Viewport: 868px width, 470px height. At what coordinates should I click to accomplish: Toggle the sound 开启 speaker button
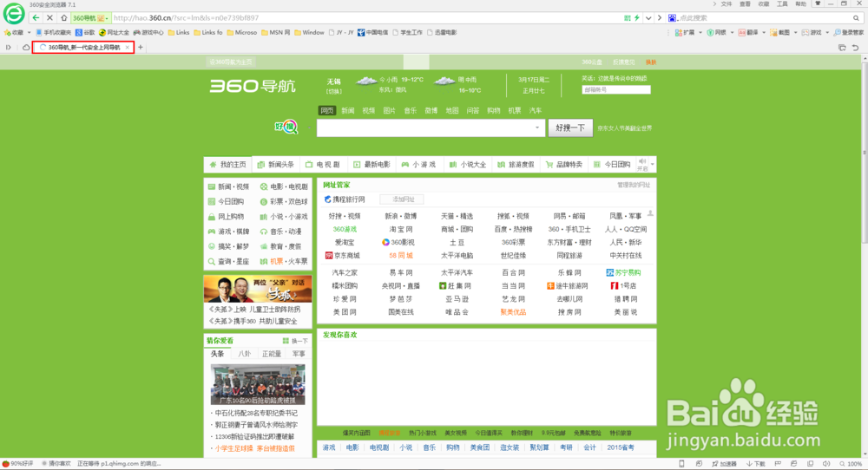(x=642, y=164)
